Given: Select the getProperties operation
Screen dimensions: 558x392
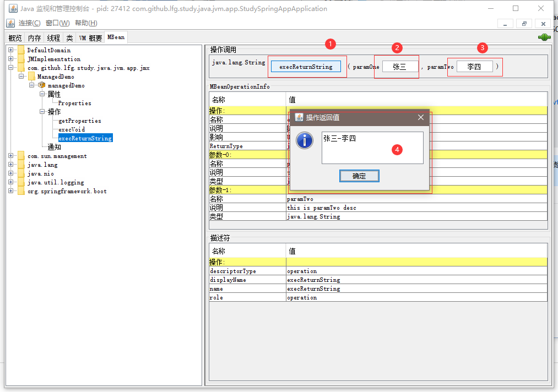Looking at the screenshot, I should coord(80,121).
